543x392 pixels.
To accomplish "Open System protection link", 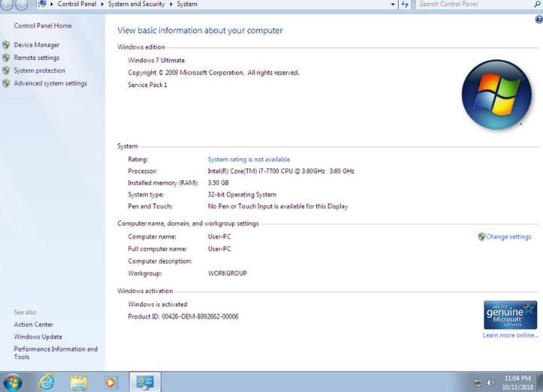I will 40,71.
